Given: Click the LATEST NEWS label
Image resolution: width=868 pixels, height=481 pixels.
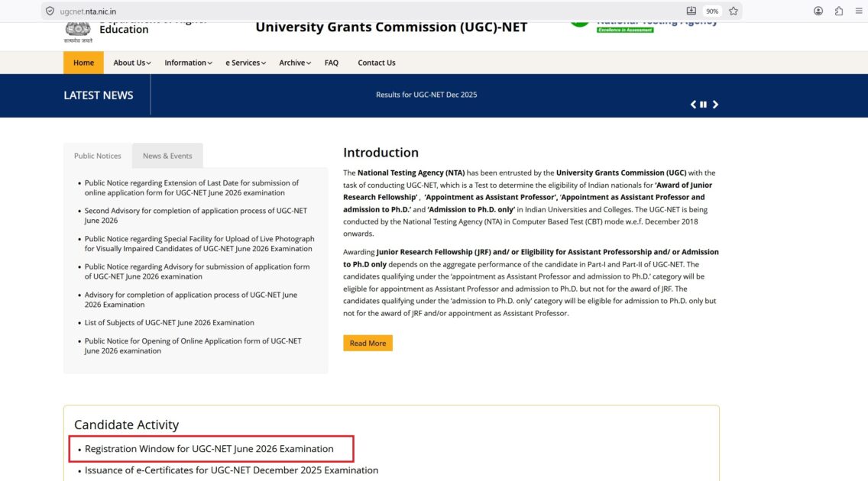Looking at the screenshot, I should pos(99,95).
